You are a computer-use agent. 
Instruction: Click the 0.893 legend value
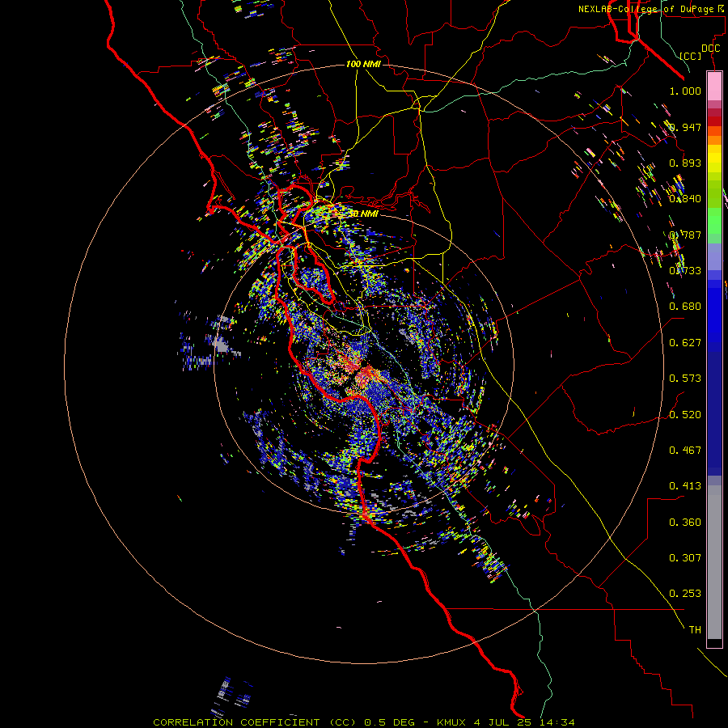(x=685, y=163)
